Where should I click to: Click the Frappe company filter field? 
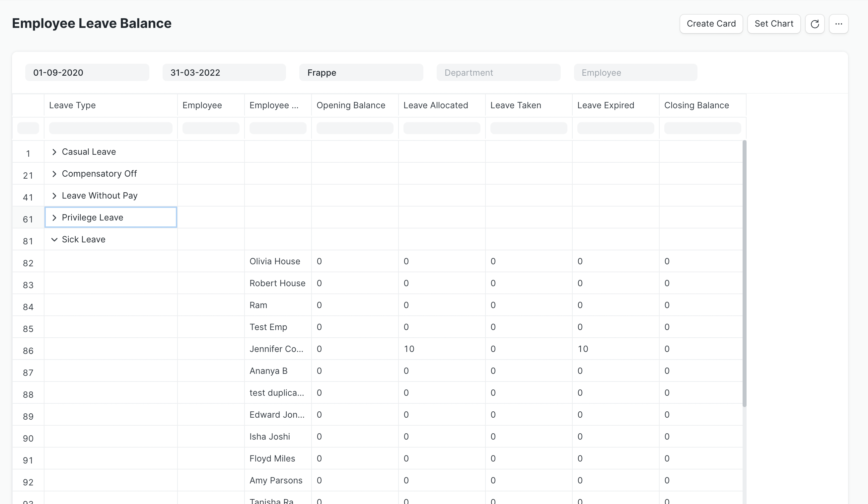pos(361,73)
